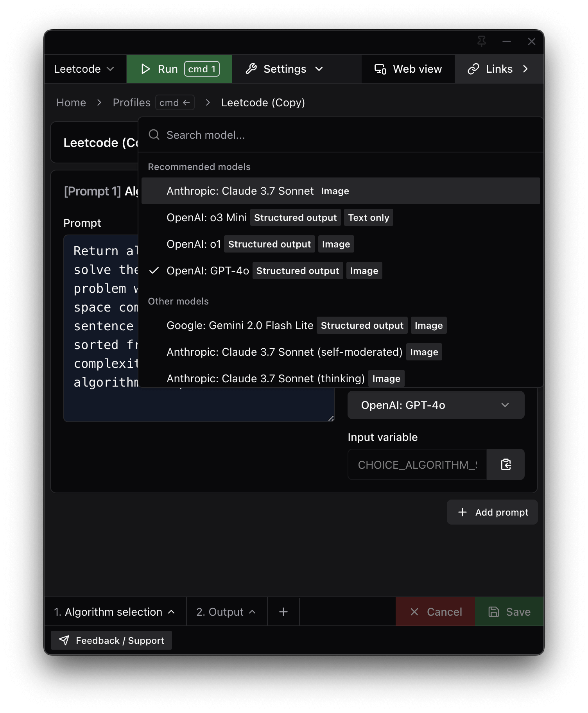Click the paste icon beside Input variable
The height and width of the screenshot is (713, 588).
coord(506,464)
